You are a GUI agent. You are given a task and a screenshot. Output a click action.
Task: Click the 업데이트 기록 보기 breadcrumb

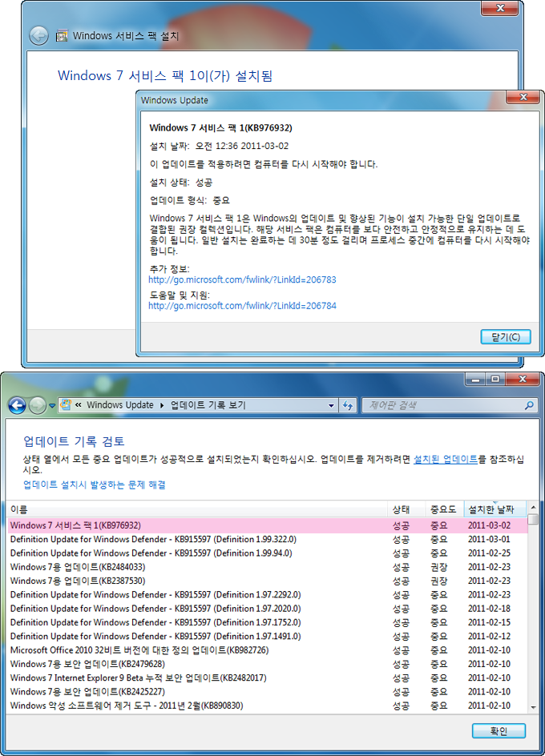[208, 405]
